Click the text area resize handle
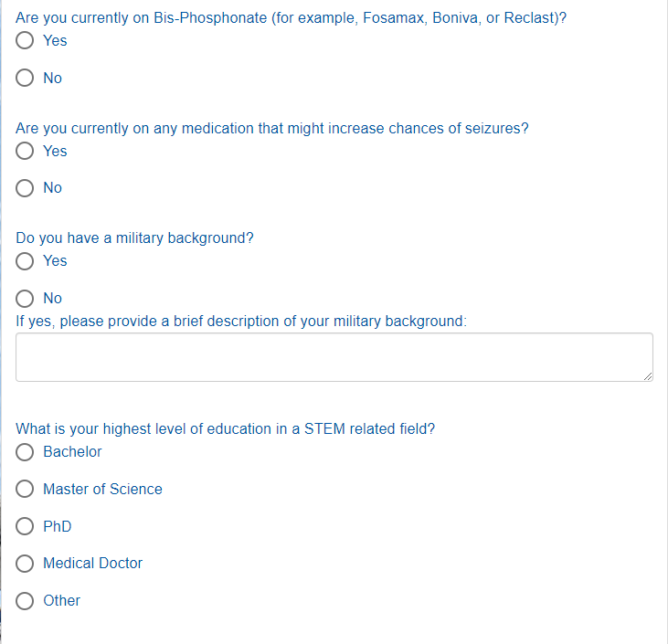The height and width of the screenshot is (644, 668). (648, 375)
